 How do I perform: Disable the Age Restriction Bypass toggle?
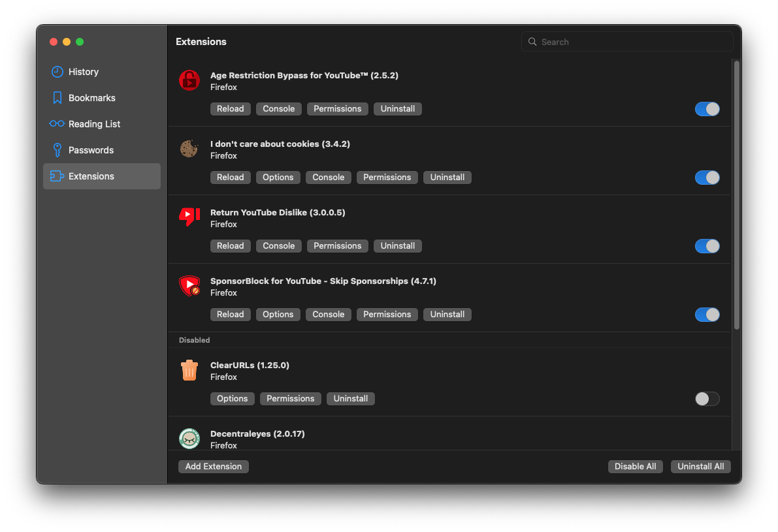click(707, 109)
